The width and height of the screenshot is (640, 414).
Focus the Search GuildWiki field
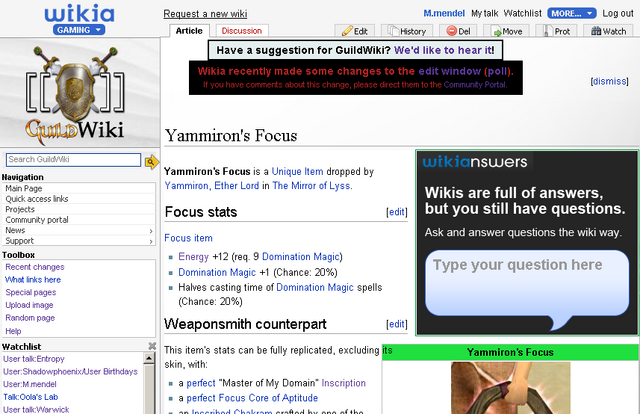[x=73, y=160]
